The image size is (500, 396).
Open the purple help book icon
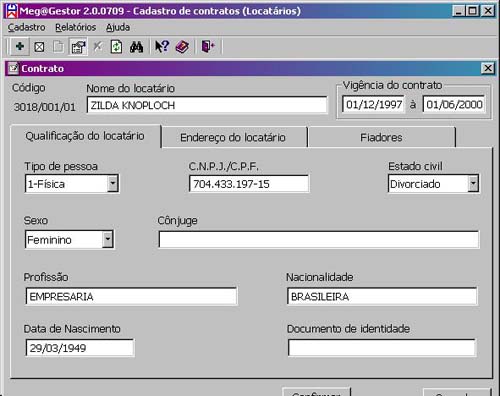182,47
